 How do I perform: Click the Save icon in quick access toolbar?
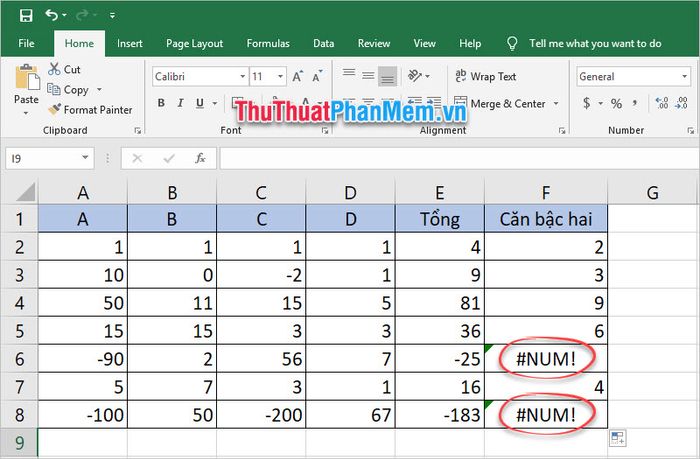pos(26,16)
